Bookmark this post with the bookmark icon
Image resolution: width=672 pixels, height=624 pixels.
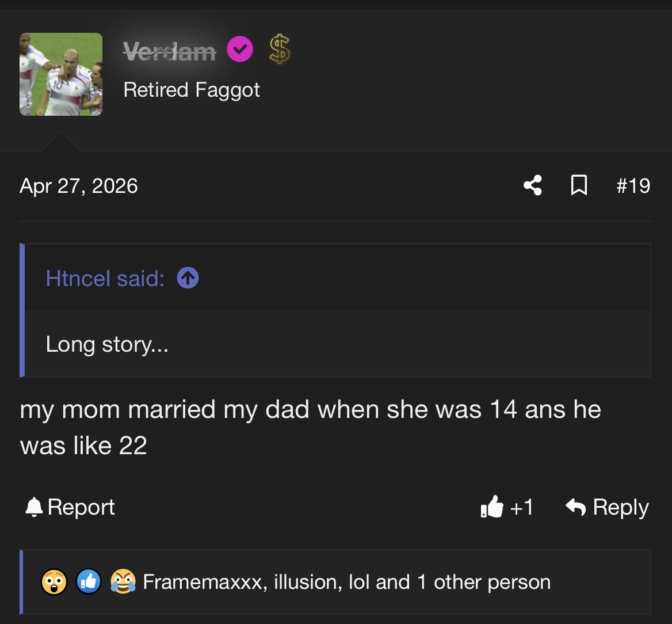coord(579,185)
